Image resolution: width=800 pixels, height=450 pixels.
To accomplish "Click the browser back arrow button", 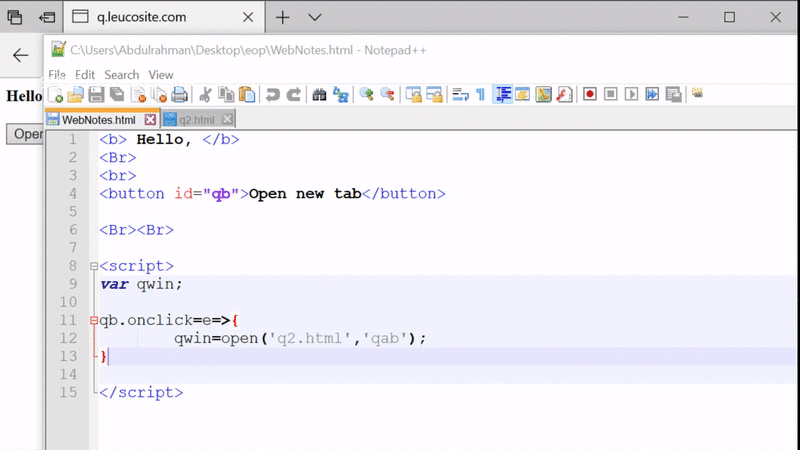I will [x=20, y=56].
